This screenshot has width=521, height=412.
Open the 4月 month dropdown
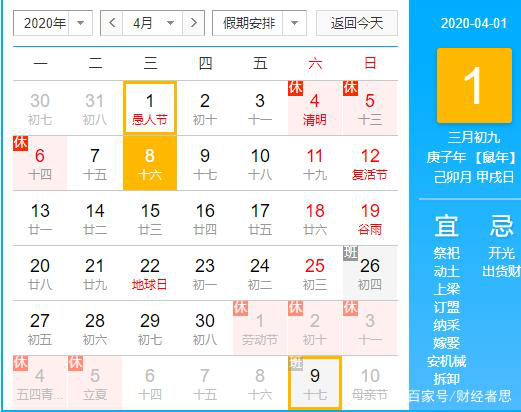[152, 23]
